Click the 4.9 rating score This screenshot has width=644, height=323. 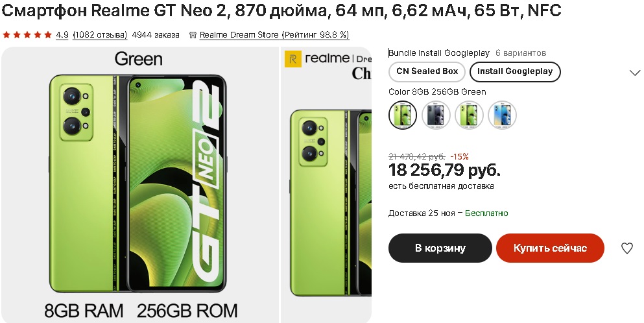pos(62,34)
